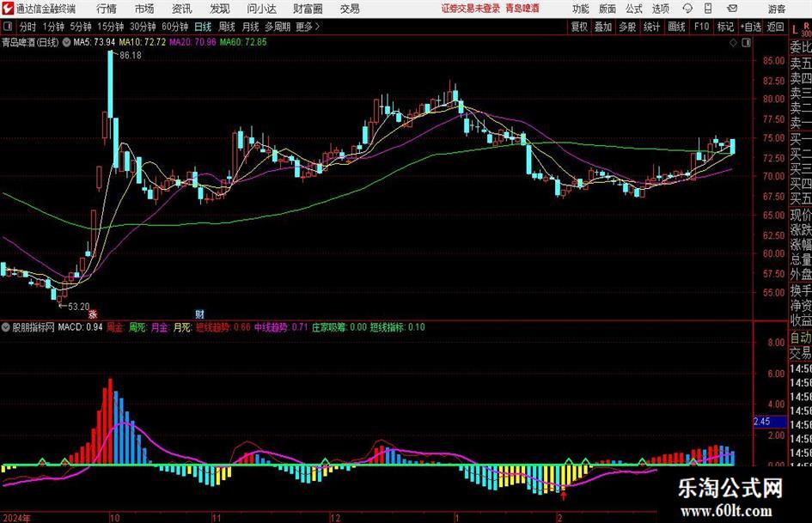Screen dimensions: 812x523
Task: Click the 证券交易未登录 login link
Action: coord(471,9)
